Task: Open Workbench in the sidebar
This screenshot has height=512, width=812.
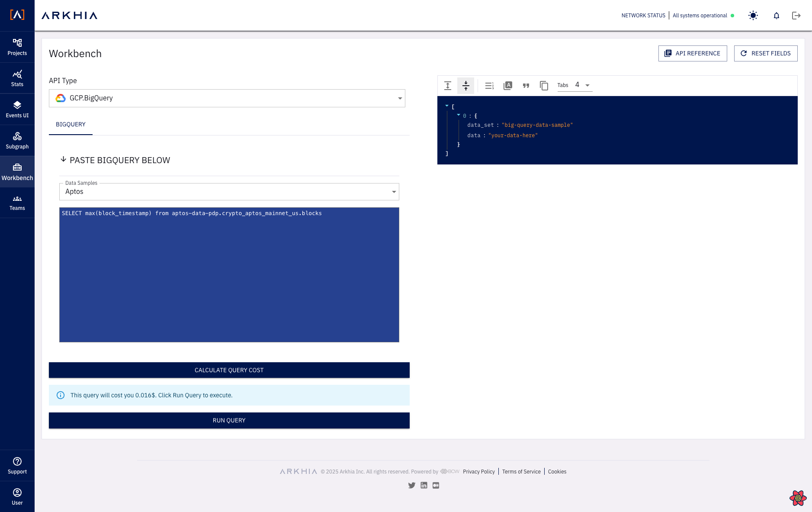Action: pyautogui.click(x=17, y=172)
